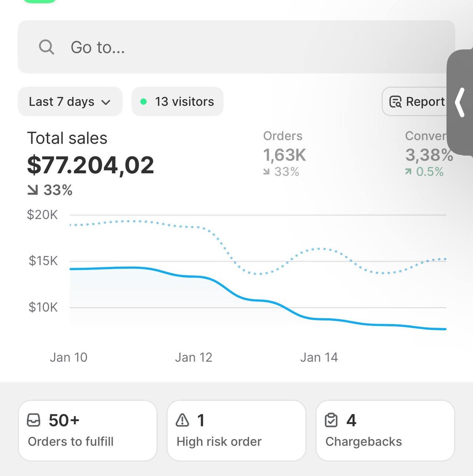
Task: Click the $15K axis label
Action: pyautogui.click(x=43, y=261)
